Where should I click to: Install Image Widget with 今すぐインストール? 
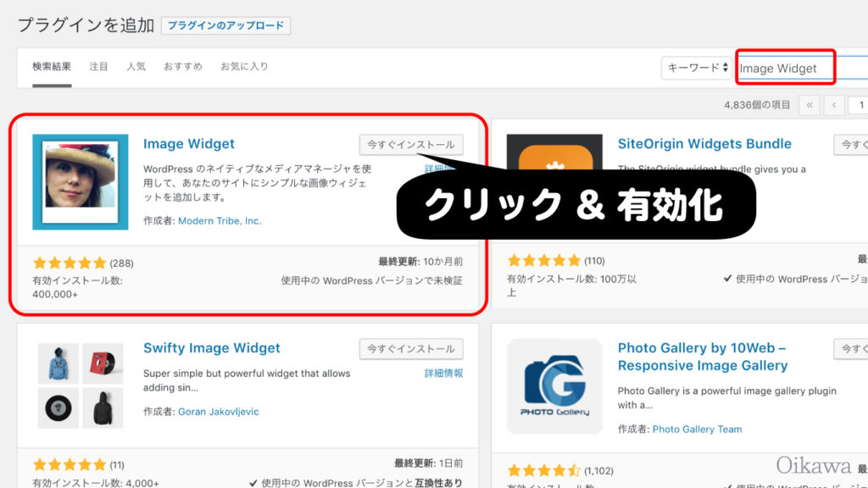(x=411, y=145)
